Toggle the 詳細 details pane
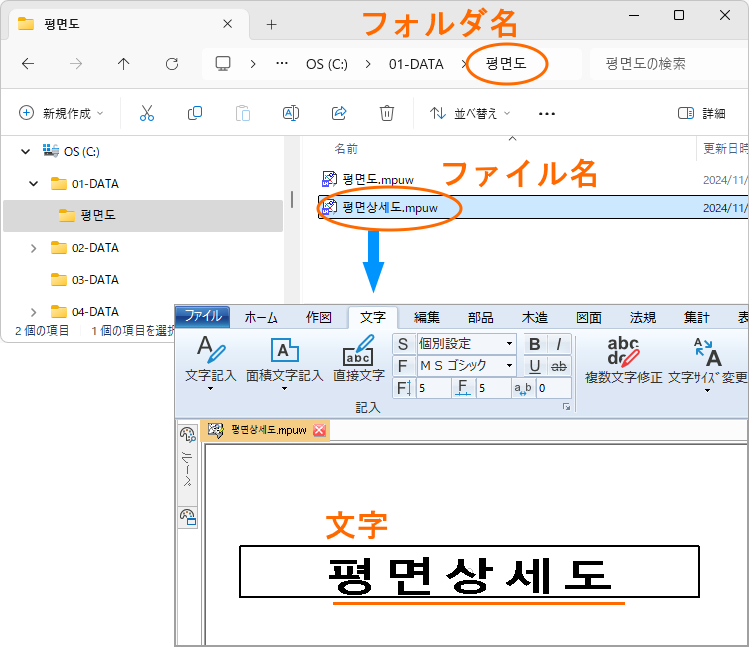This screenshot has width=749, height=647. pos(702,113)
